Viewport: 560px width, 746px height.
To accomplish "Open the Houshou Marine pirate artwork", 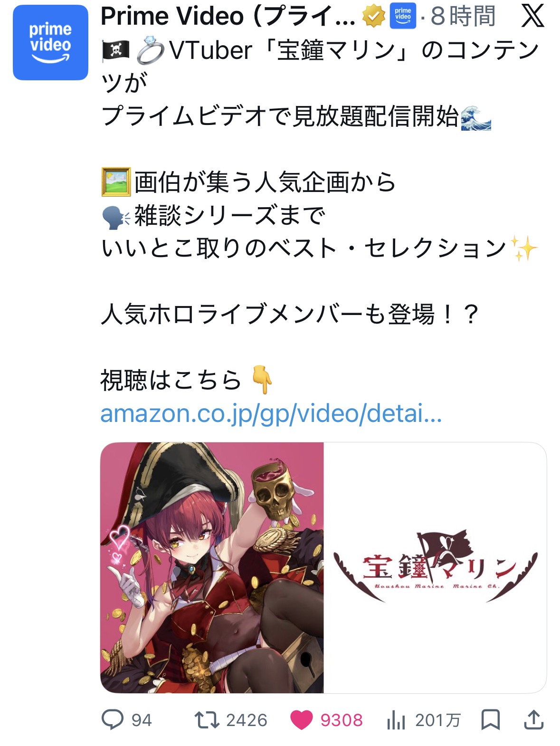I will pos(212,567).
